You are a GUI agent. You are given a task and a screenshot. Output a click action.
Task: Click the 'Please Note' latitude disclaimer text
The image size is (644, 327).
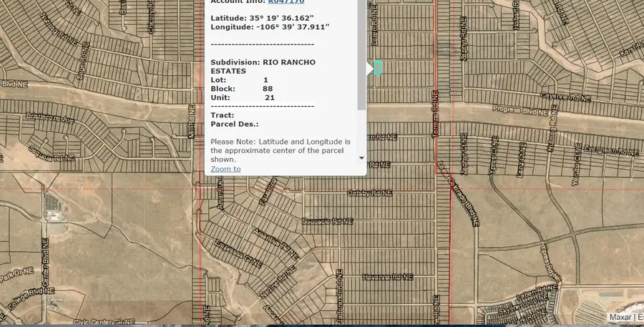point(280,150)
